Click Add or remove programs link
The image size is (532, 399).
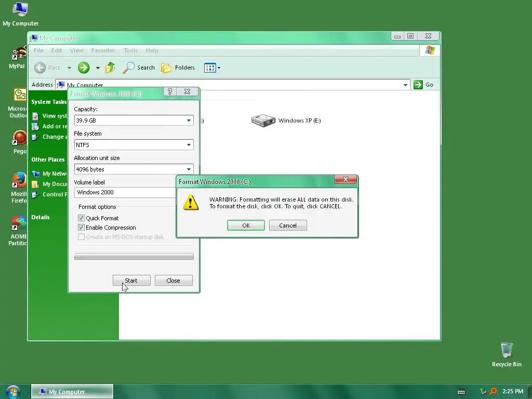49,127
